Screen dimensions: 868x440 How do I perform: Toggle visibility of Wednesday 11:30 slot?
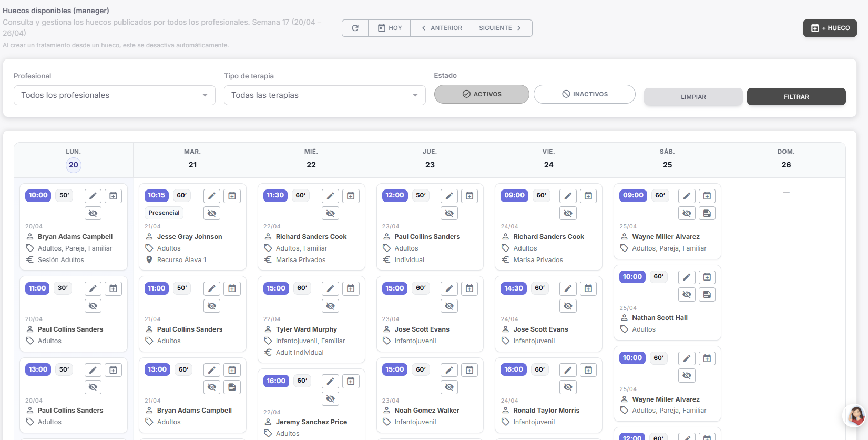tap(330, 213)
